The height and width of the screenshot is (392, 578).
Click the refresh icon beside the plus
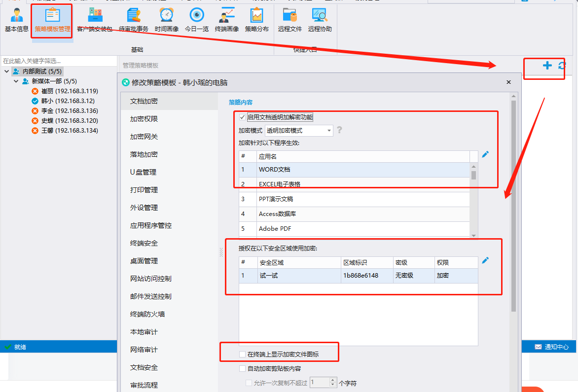pyautogui.click(x=562, y=66)
